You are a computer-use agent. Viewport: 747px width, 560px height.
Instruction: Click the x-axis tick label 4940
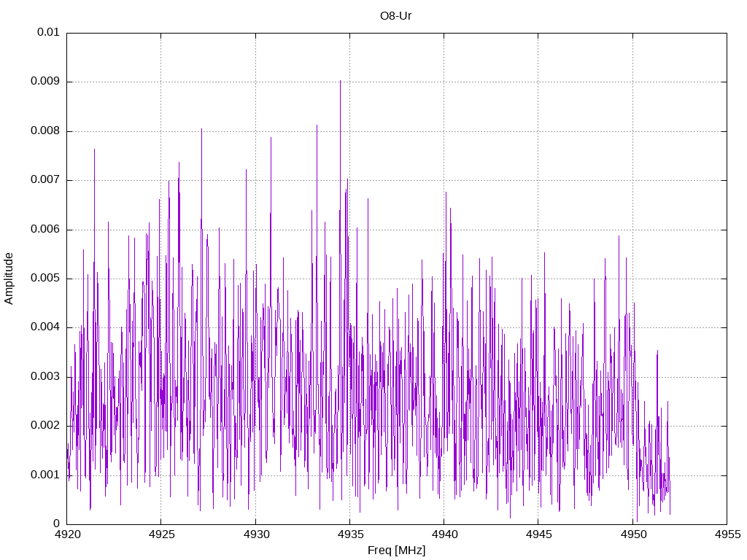click(x=444, y=534)
